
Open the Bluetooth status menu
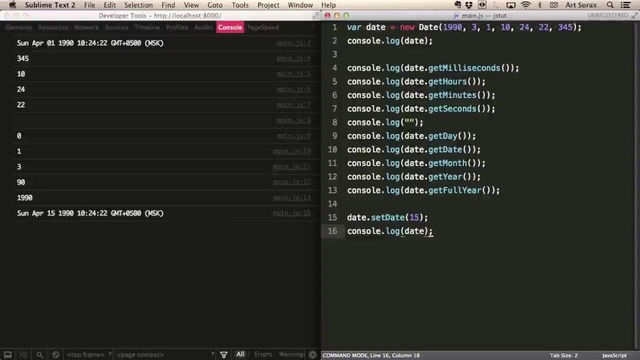540,5
